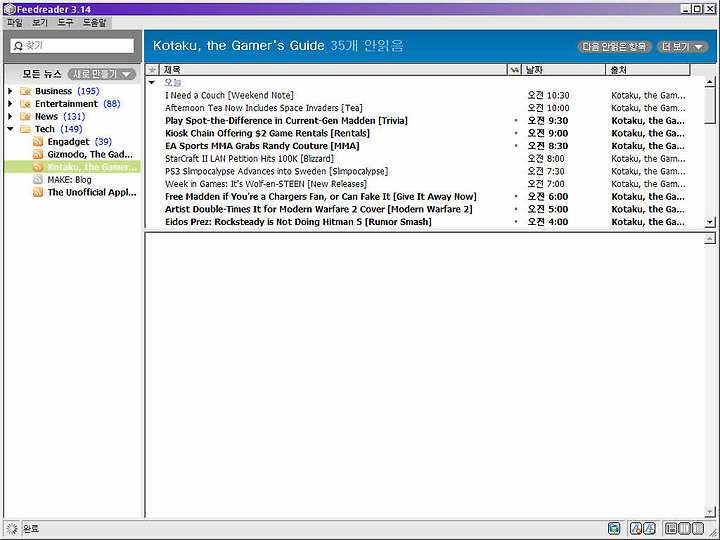Click the 모든 뉴스 label

pyautogui.click(x=42, y=74)
